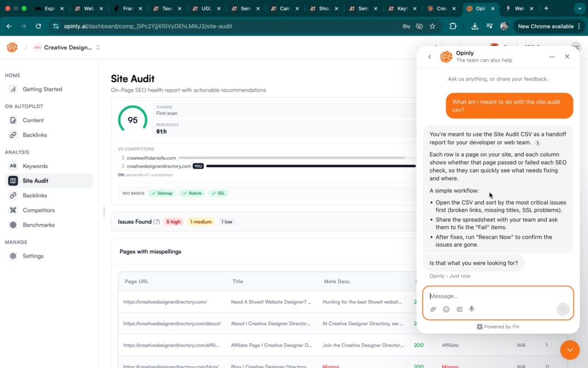This screenshot has height=368, width=588.
Task: Close the Opinly chat panel
Action: coord(567,56)
